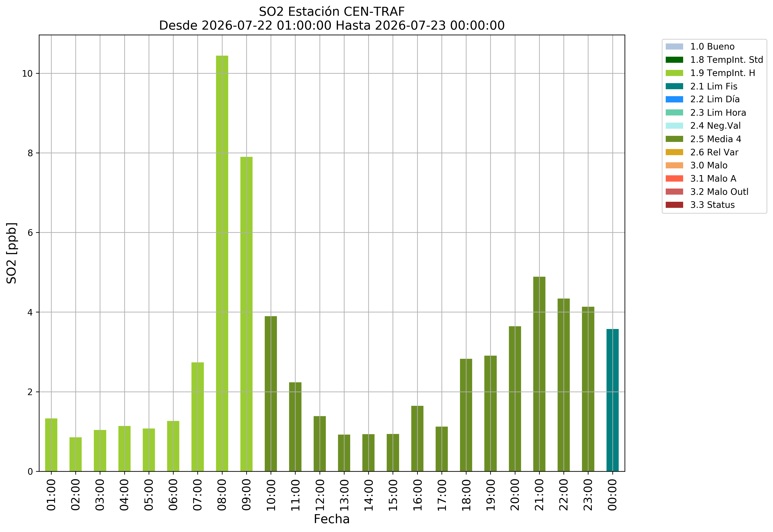Select the olive bar at 22:00
Viewport: 773px width, 532px height.
pos(564,385)
